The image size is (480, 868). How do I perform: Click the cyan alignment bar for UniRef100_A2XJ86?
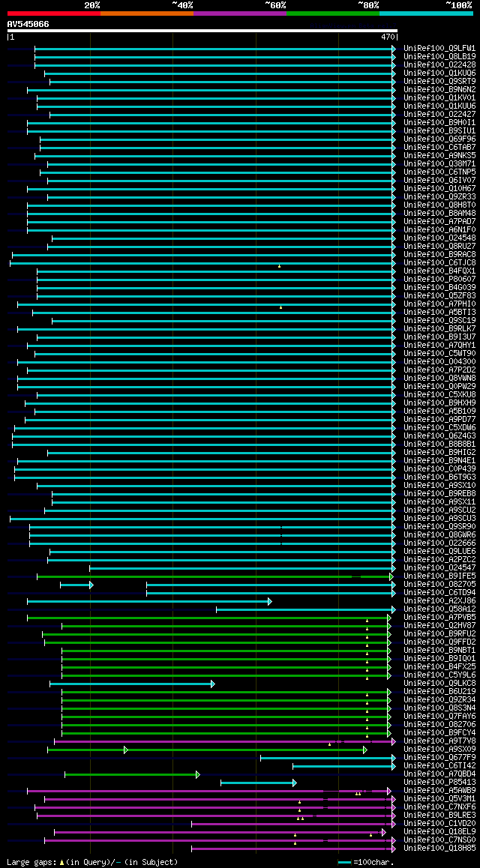click(x=148, y=602)
